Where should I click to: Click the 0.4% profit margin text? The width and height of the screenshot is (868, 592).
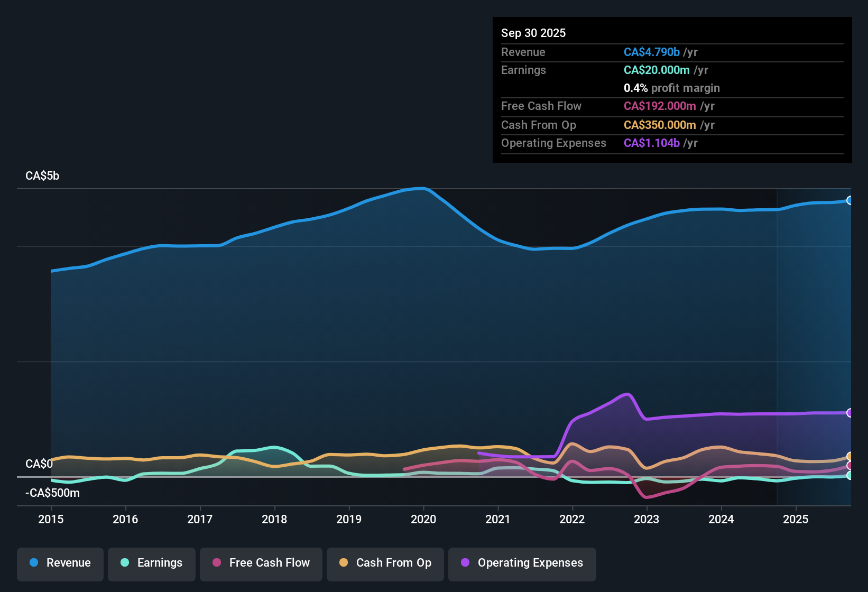(671, 88)
